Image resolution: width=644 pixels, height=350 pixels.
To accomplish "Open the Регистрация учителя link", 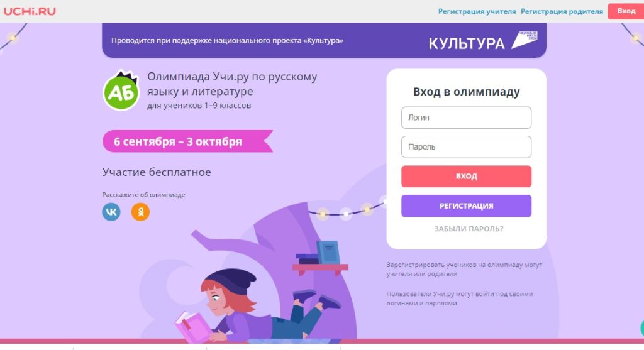I will point(477,11).
